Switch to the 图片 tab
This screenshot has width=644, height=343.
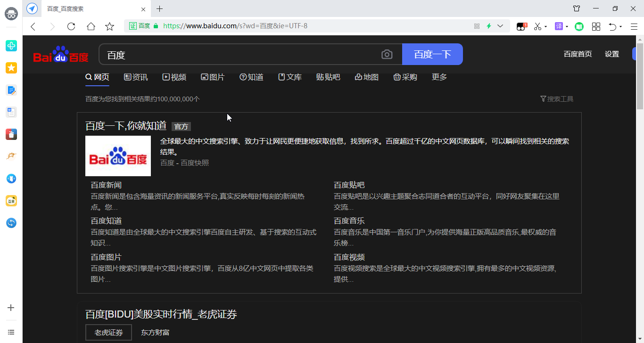tap(213, 77)
